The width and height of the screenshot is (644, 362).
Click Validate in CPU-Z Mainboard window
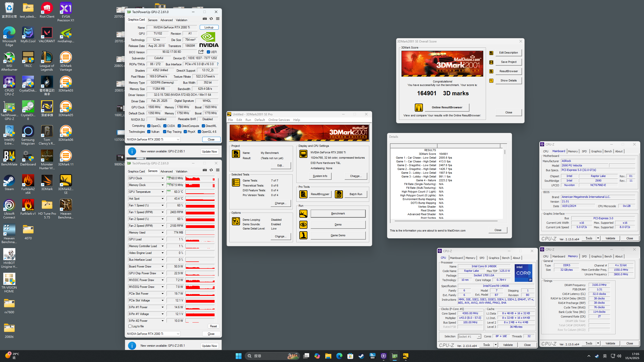click(610, 238)
